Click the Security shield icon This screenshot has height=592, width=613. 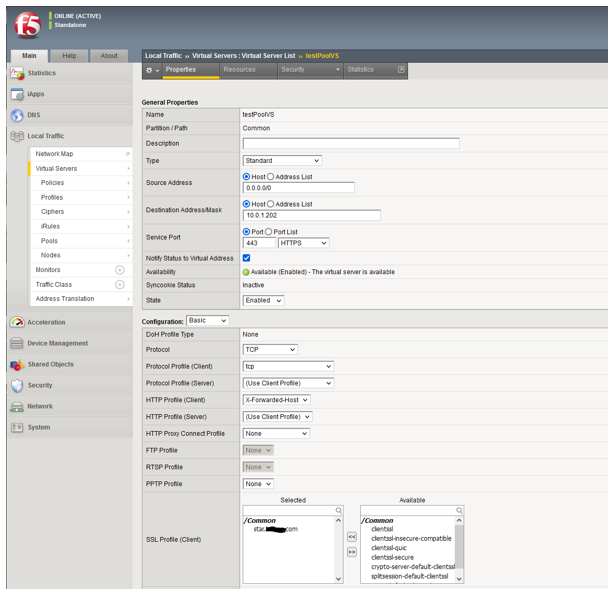(17, 386)
